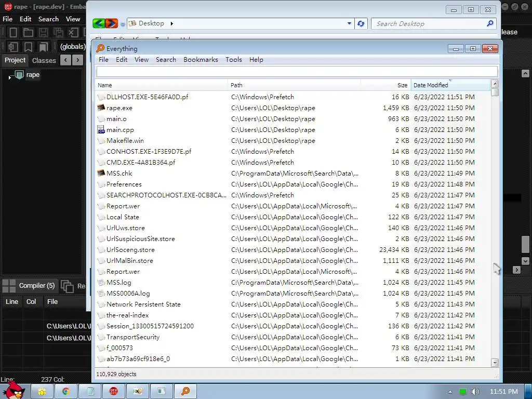Open Chrome from the taskbar
This screenshot has width=532, height=399.
65,392
